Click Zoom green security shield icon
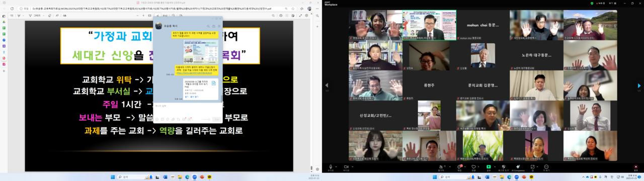Viewport: 644px width, 181px height. 592,4
